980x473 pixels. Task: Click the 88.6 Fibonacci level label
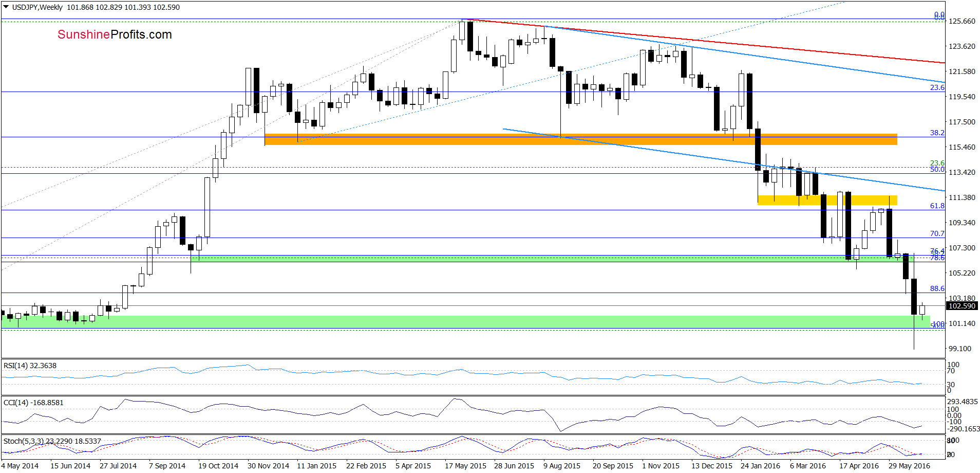pos(937,288)
